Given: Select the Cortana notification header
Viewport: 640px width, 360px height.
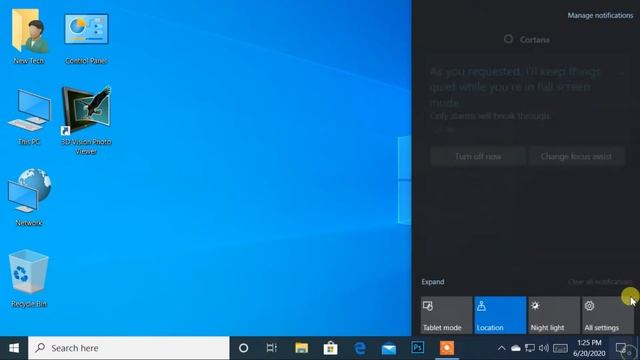Looking at the screenshot, I should 527,40.
